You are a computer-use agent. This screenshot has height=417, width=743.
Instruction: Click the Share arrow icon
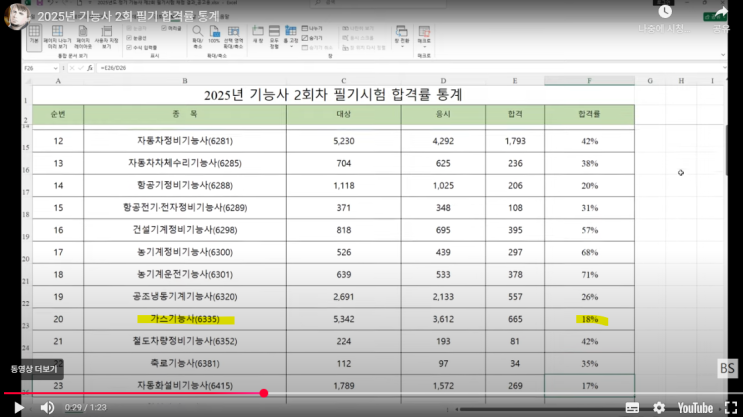pos(721,12)
